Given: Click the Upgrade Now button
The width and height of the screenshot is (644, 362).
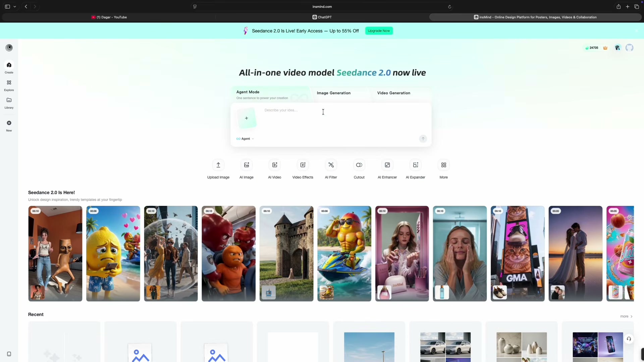Looking at the screenshot, I should coord(379,31).
